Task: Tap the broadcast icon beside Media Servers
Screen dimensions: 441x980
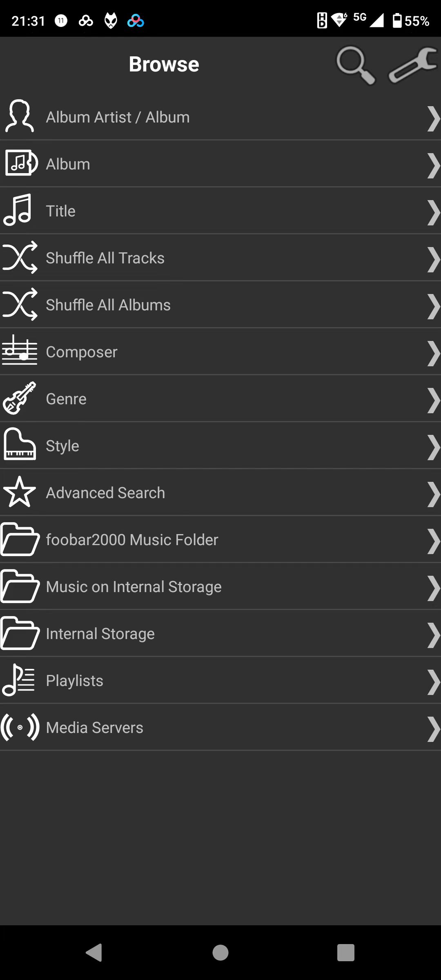Action: [20, 727]
